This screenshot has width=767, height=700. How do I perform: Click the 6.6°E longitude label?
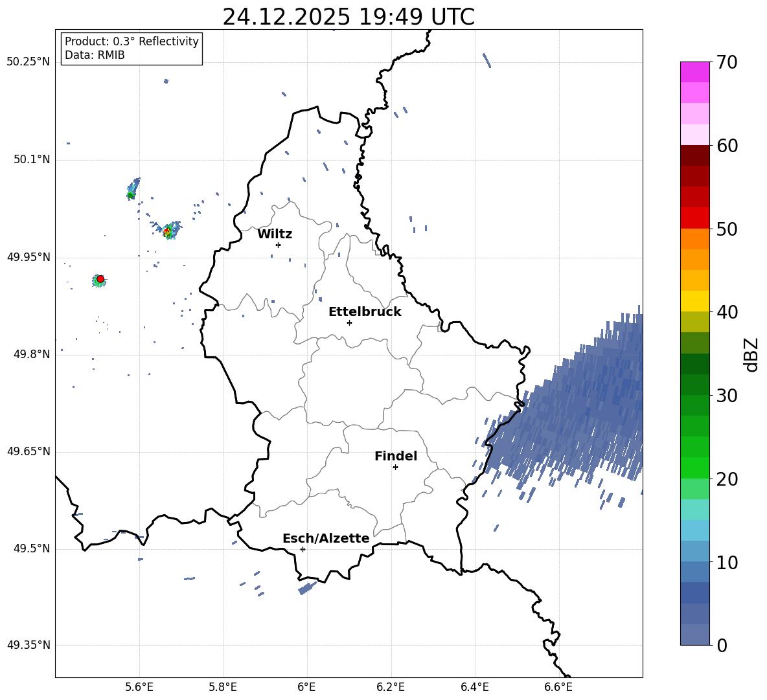click(558, 687)
